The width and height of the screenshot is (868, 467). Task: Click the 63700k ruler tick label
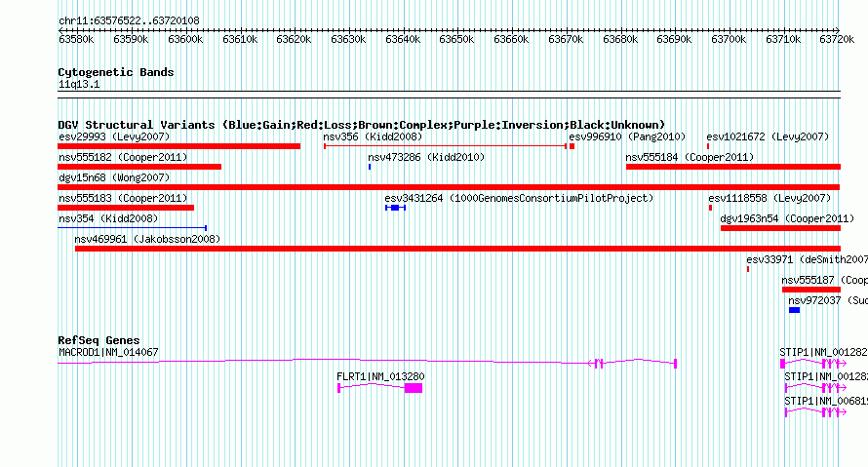(x=729, y=39)
